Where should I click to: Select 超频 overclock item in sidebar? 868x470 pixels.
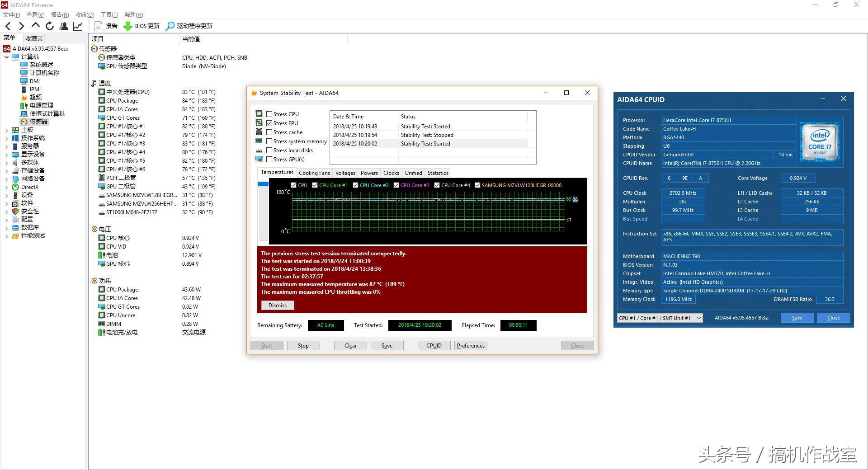[x=36, y=97]
